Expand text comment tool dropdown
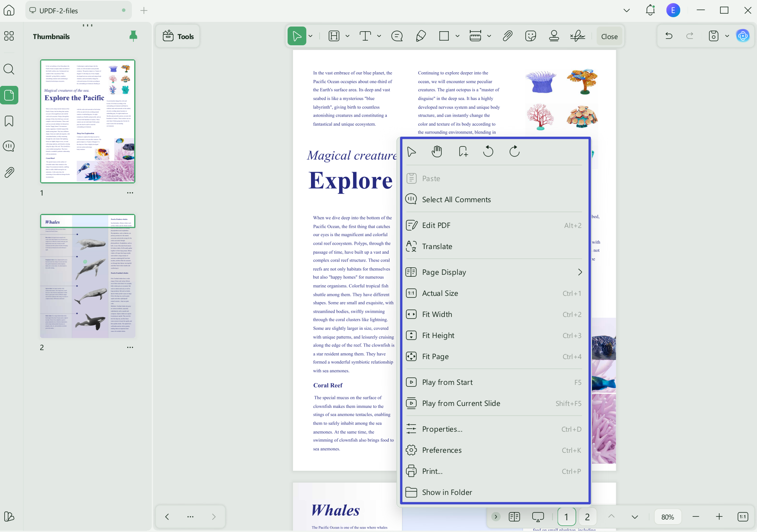The width and height of the screenshot is (757, 532). tap(379, 36)
